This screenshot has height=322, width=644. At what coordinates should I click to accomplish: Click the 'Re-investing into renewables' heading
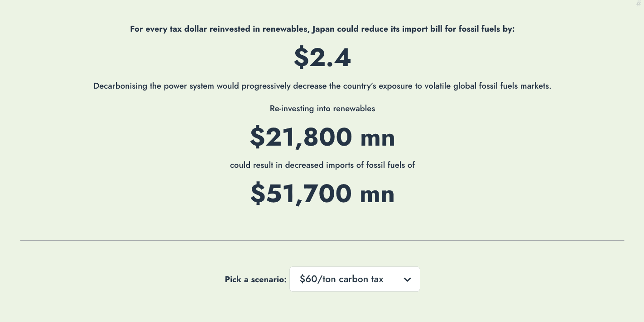322,109
